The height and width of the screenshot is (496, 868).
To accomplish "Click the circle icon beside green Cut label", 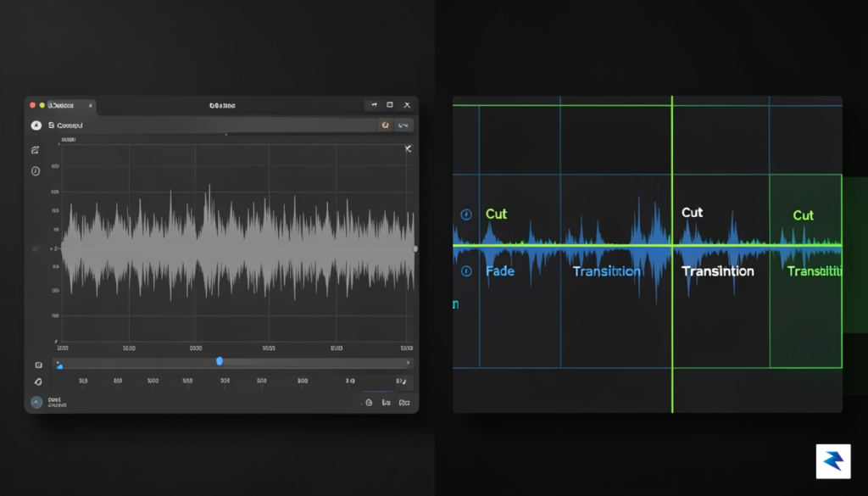I will [x=466, y=215].
